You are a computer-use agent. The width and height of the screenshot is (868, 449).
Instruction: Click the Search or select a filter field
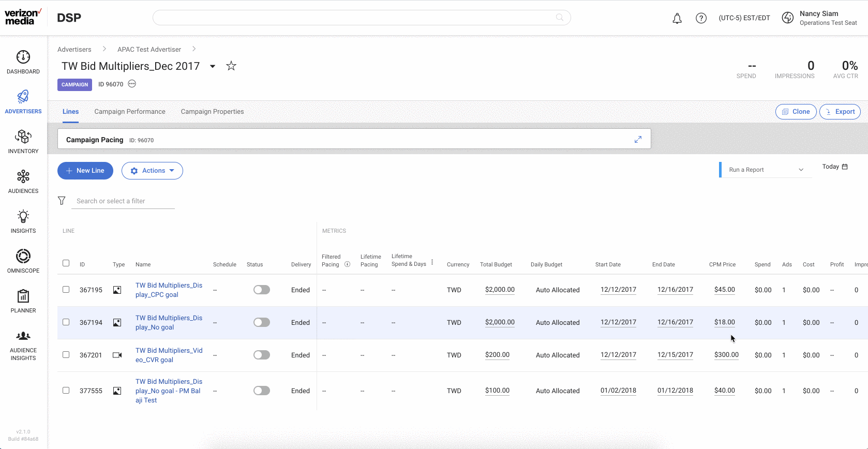coord(123,201)
